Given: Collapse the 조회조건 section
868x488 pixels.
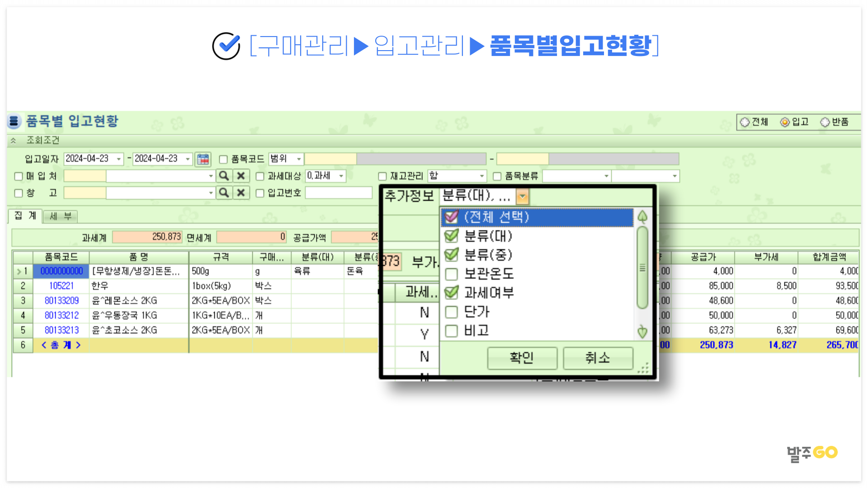Looking at the screenshot, I should [14, 141].
